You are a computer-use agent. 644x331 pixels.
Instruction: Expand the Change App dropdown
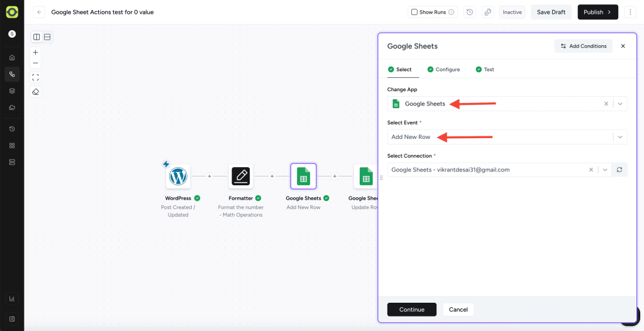tap(620, 104)
